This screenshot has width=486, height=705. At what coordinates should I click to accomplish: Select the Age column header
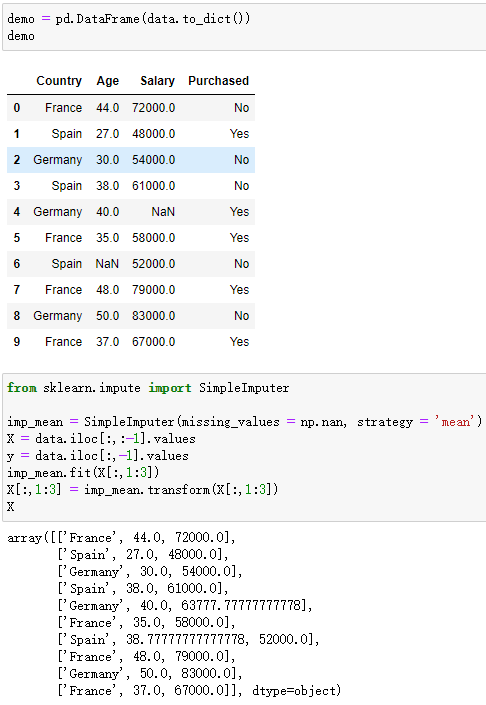[107, 81]
